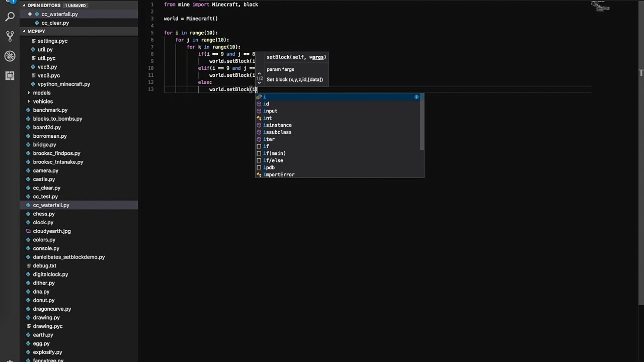Show previous setBlock signature with up arrow
Image resolution: width=644 pixels, height=362 pixels.
click(x=259, y=74)
